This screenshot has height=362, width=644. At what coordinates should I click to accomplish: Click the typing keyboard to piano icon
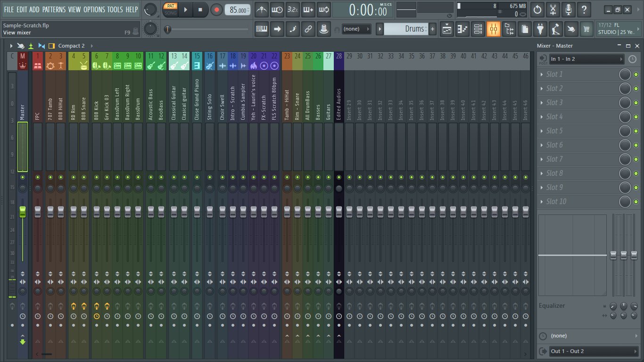[x=262, y=29]
